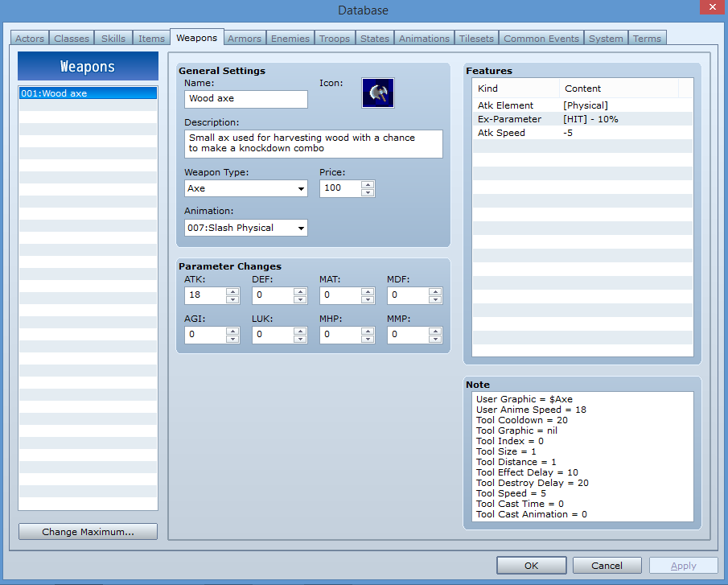This screenshot has height=585, width=728.
Task: Increase the Price value with up arrow
Action: click(368, 184)
